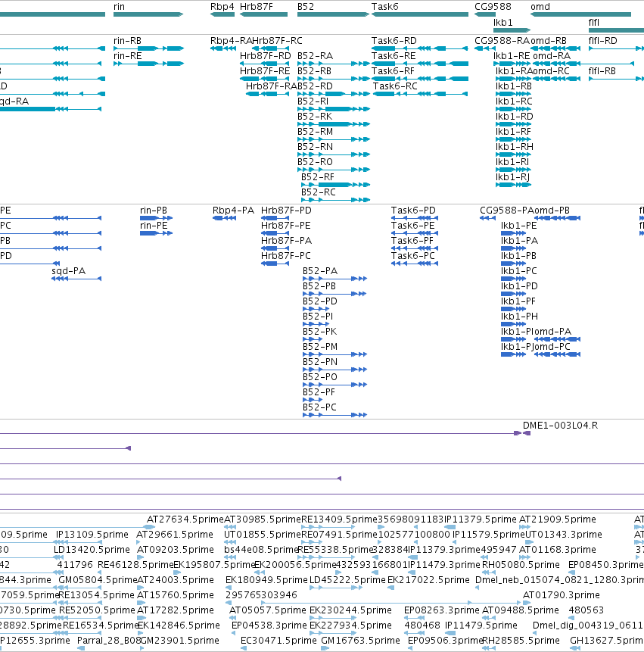Select the Ikb1 gene label

(502, 23)
